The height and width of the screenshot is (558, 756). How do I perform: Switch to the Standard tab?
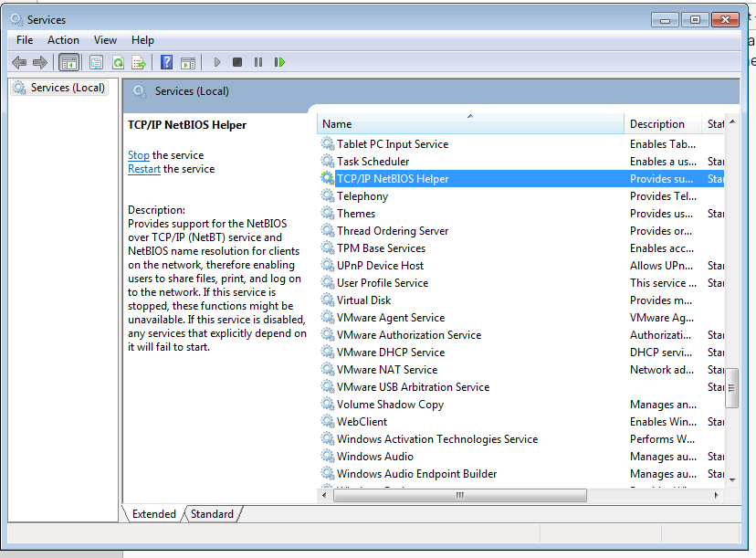point(212,514)
